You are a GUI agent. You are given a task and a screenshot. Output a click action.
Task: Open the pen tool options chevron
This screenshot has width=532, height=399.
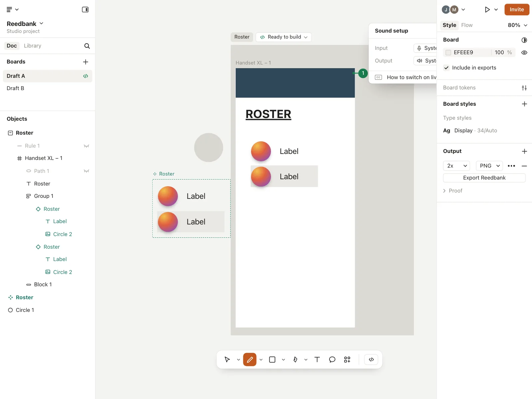(x=306, y=360)
